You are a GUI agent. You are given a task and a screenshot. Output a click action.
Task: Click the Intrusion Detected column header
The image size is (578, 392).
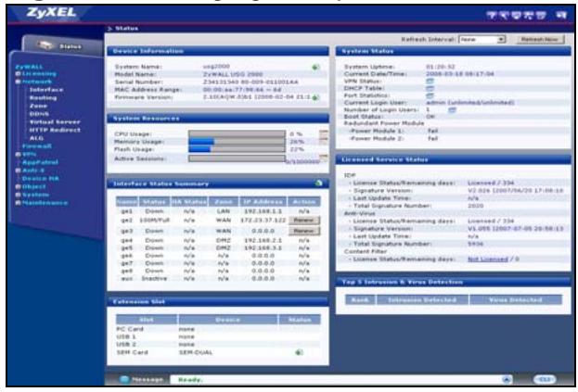(422, 300)
